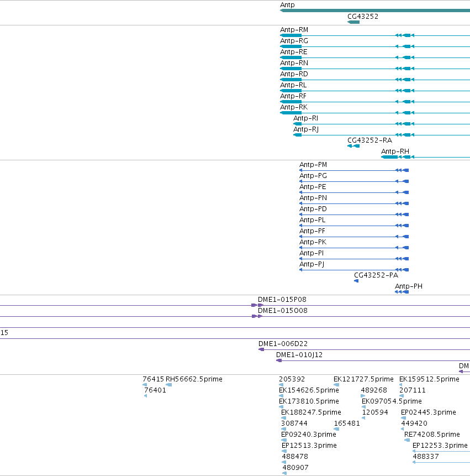Click the 76401 EST label

pyautogui.click(x=155, y=390)
